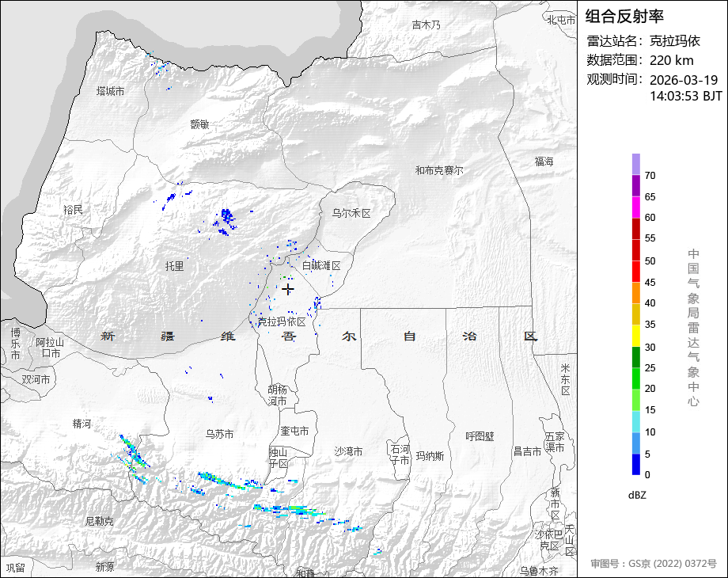Click the 阿拉山口市 map label
Viewport: 728px width, 578px height.
click(50, 348)
